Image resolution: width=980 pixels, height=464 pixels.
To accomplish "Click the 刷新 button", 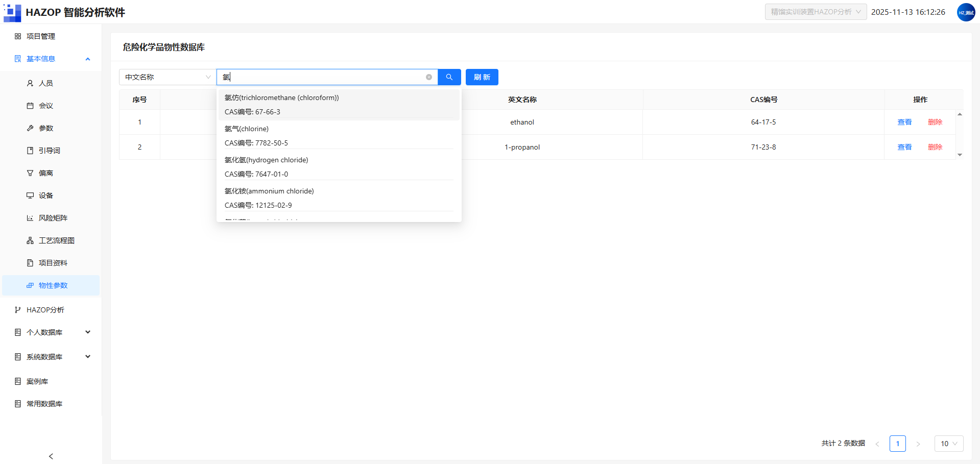I will coord(482,77).
